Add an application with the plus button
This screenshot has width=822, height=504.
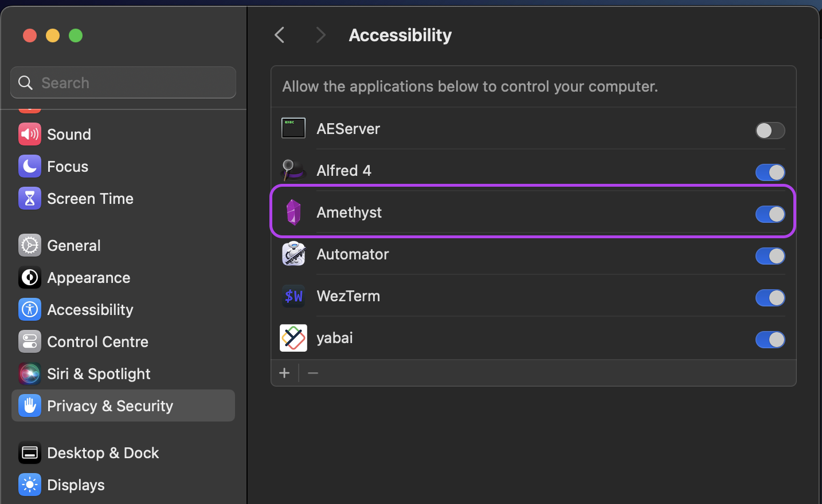pyautogui.click(x=284, y=373)
